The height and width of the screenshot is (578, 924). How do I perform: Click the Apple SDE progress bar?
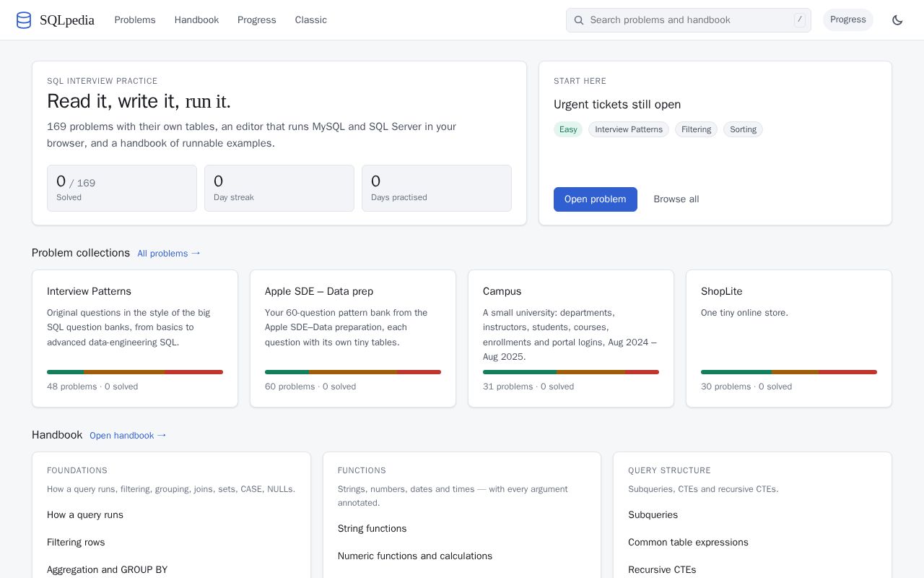[353, 372]
